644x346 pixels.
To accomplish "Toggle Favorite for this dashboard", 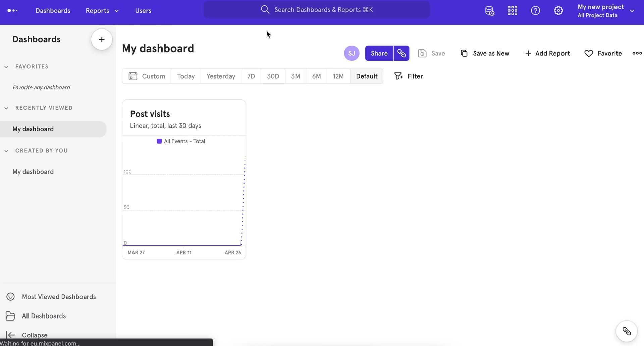I will (603, 53).
